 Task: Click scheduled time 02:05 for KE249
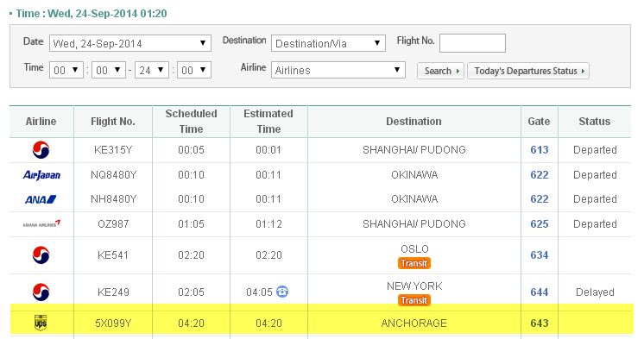191,292
